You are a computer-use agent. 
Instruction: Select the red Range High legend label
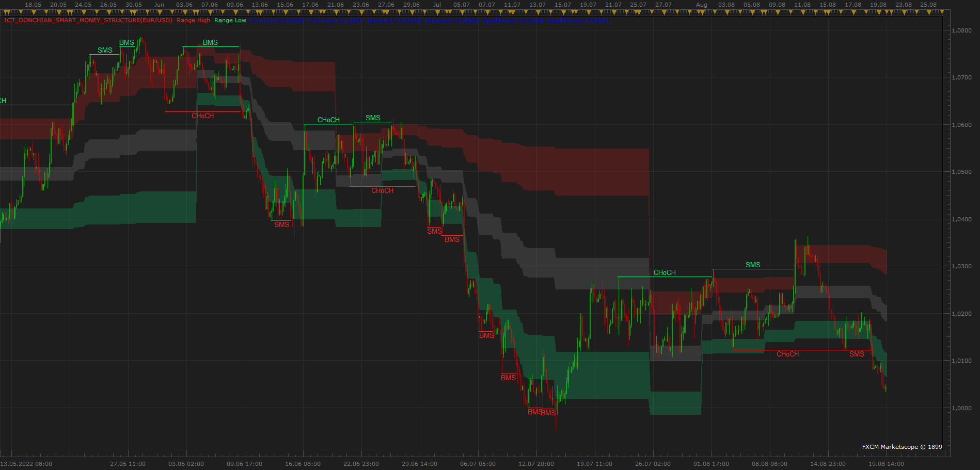(x=194, y=20)
